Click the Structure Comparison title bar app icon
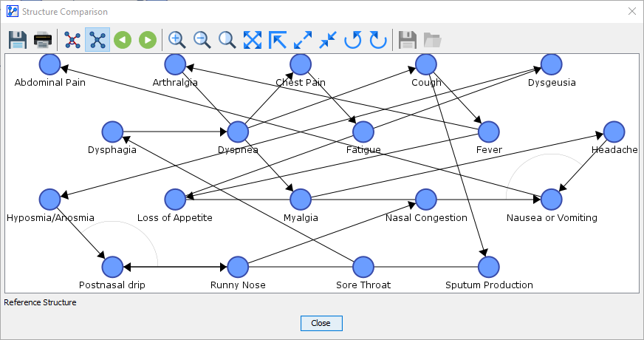This screenshot has width=644, height=340. (13, 12)
